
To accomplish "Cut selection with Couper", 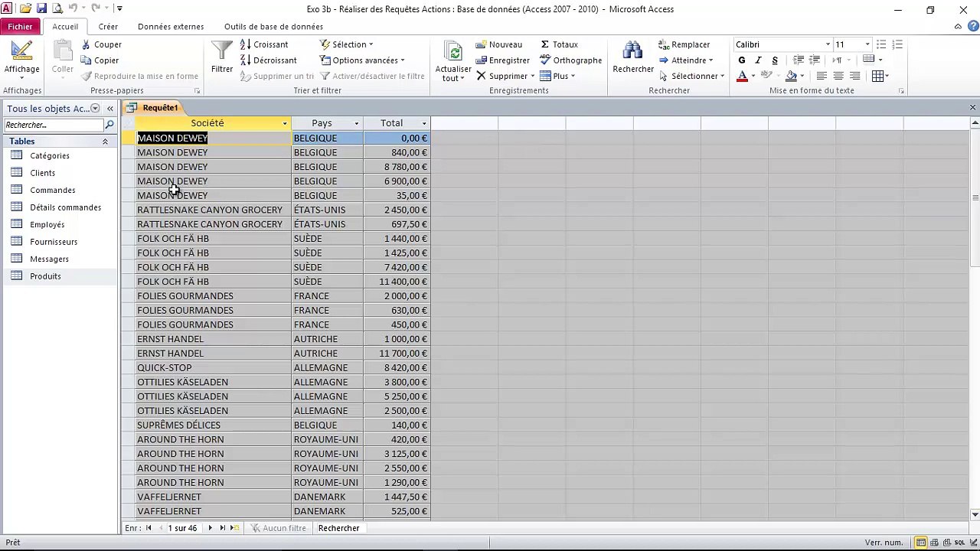I will 102,44.
